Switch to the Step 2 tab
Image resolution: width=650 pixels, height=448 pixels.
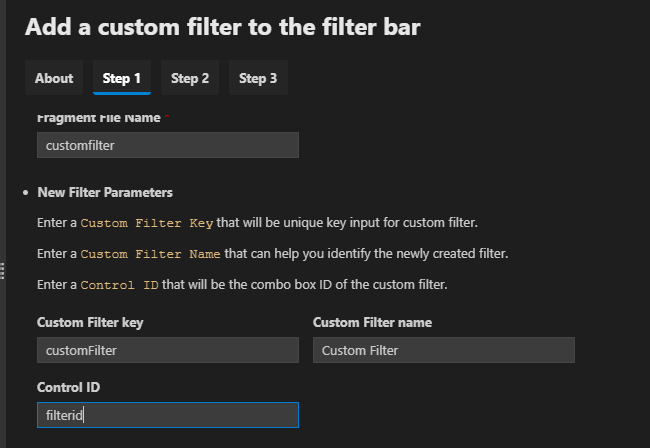point(190,78)
